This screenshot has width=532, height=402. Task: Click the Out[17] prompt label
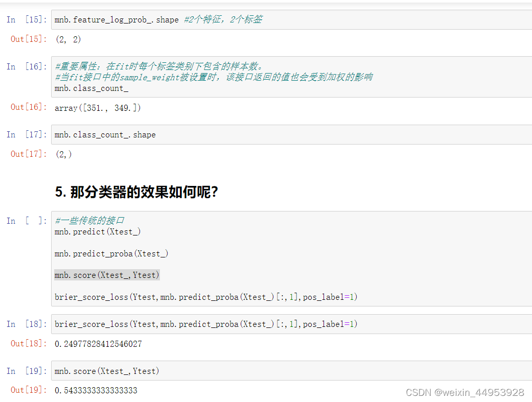(x=29, y=154)
